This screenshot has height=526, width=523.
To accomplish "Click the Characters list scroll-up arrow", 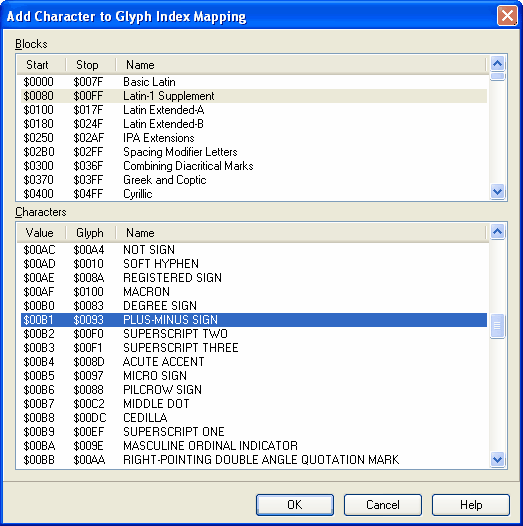I will coord(498,231).
